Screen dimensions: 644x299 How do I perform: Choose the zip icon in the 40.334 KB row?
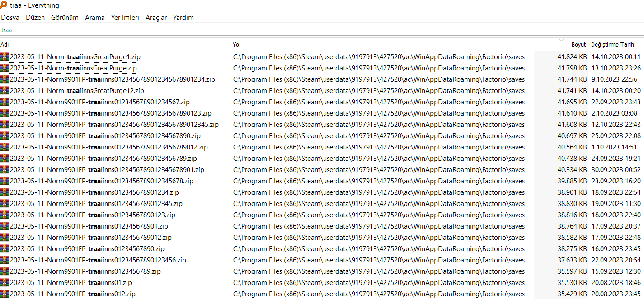pos(5,170)
